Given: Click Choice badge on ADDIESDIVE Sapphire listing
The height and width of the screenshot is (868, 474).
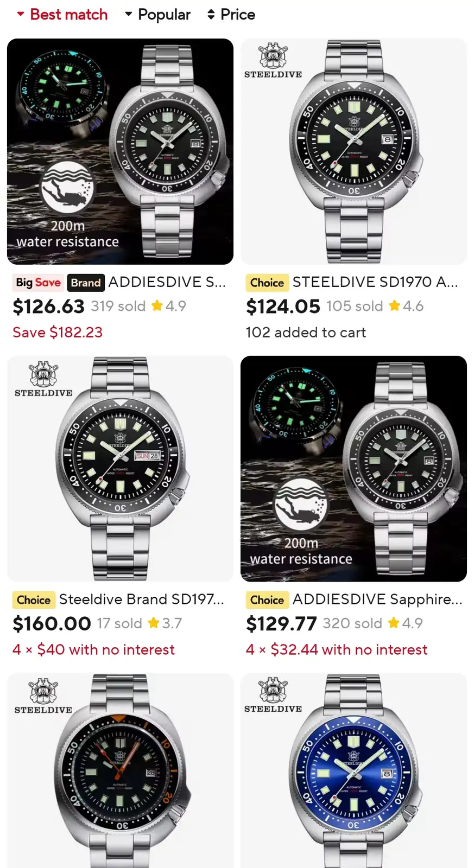Looking at the screenshot, I should 267,600.
